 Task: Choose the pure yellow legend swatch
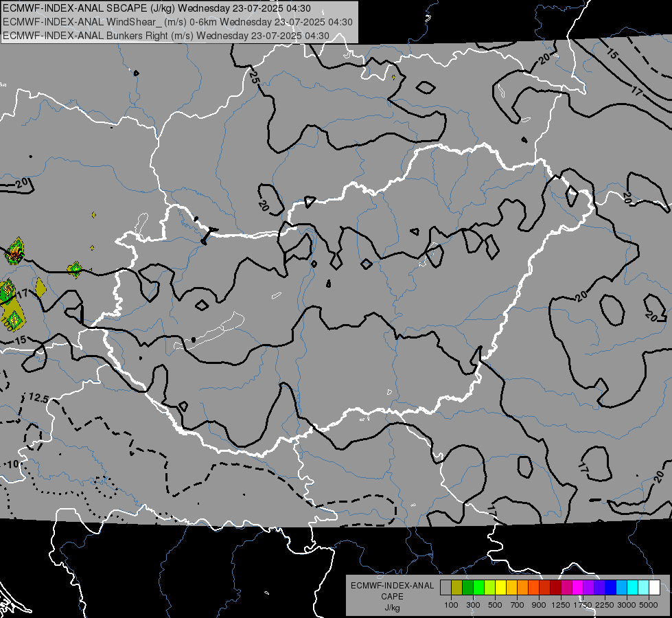[500, 588]
